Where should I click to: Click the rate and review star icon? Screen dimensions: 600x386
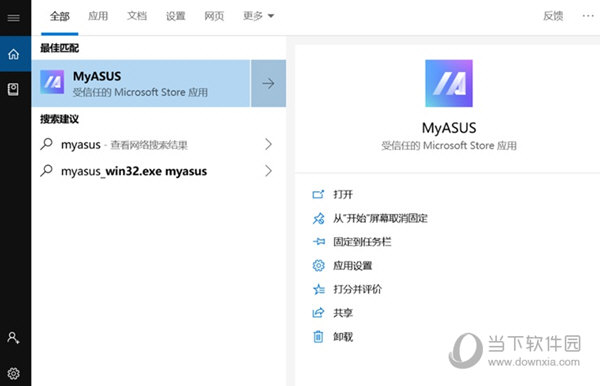tap(318, 289)
